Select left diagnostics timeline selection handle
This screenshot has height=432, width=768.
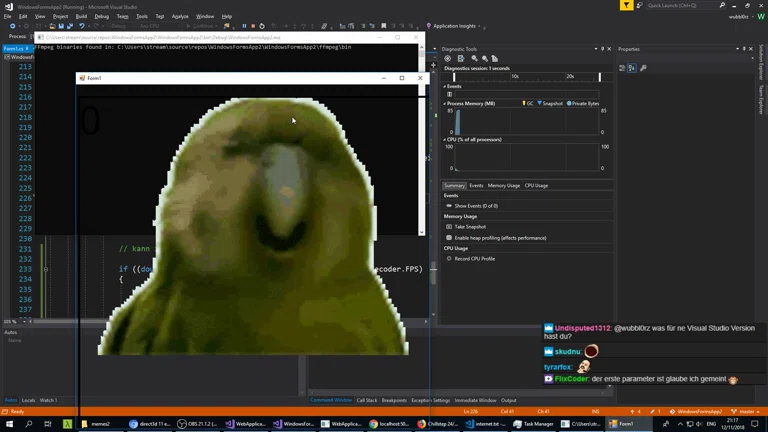[x=454, y=77]
